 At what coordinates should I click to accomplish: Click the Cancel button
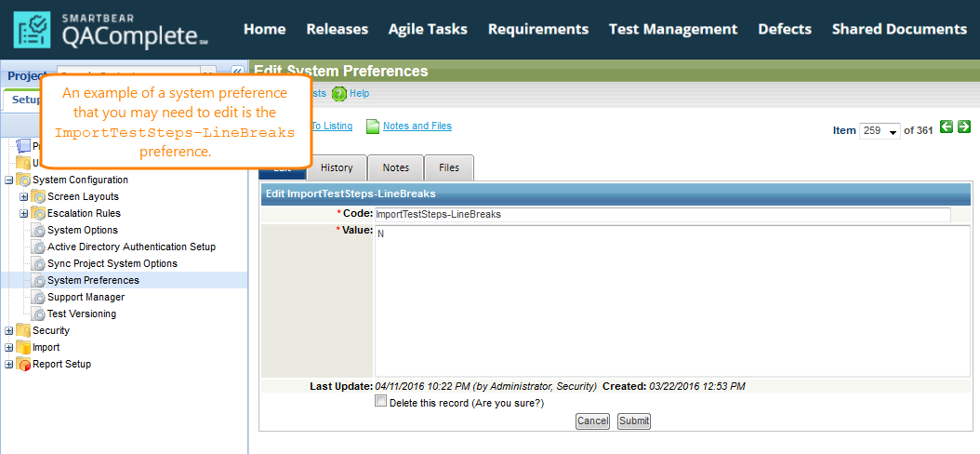tap(592, 421)
